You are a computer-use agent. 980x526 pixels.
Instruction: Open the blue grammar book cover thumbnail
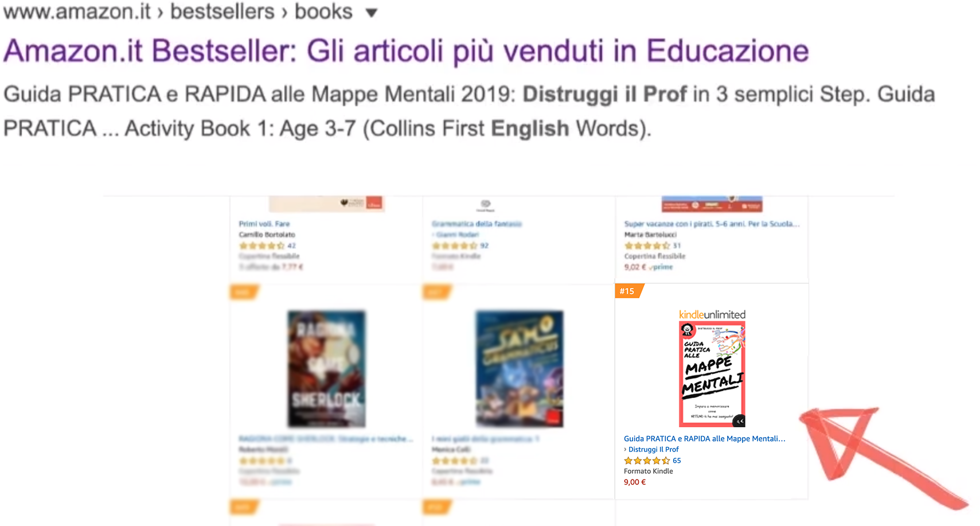point(520,369)
